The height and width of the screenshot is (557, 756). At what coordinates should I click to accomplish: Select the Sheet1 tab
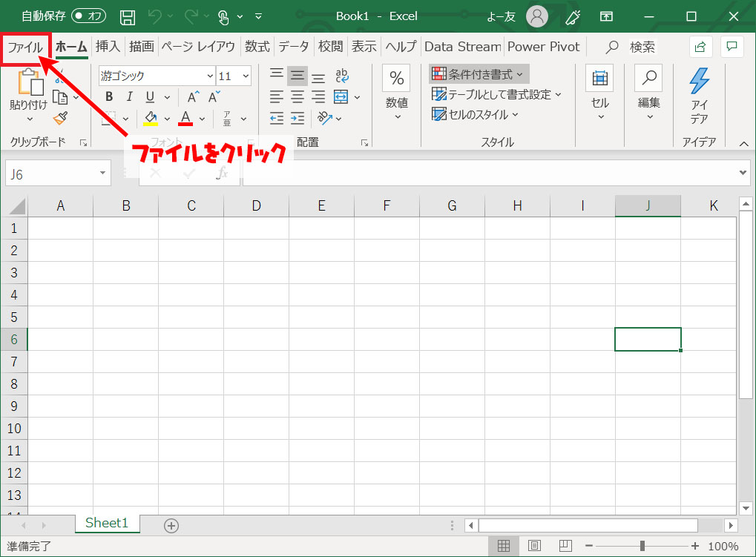[107, 524]
